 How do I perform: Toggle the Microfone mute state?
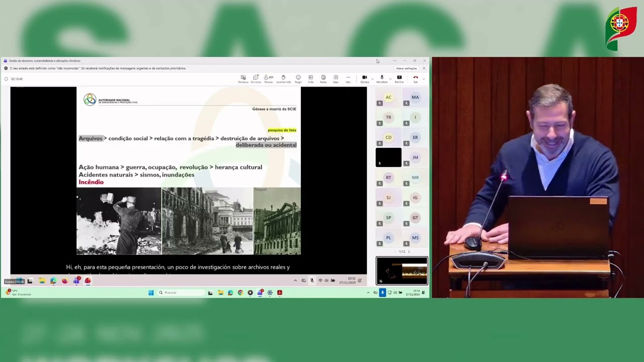tap(382, 79)
